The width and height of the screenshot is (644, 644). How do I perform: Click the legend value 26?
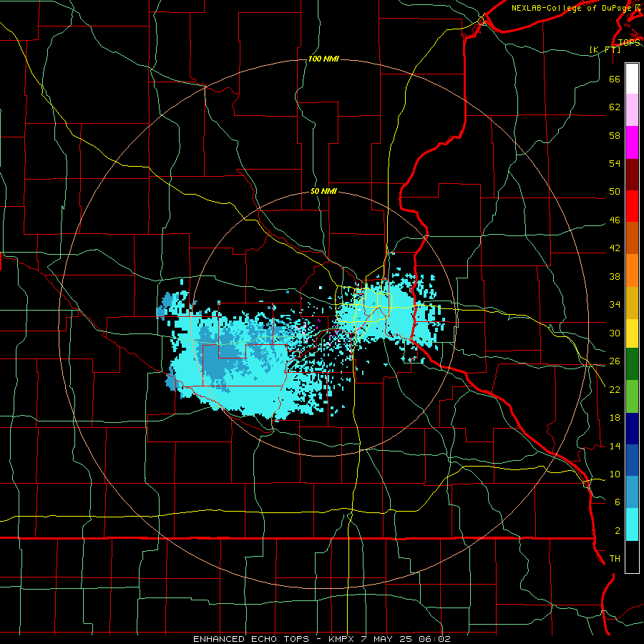click(615, 361)
